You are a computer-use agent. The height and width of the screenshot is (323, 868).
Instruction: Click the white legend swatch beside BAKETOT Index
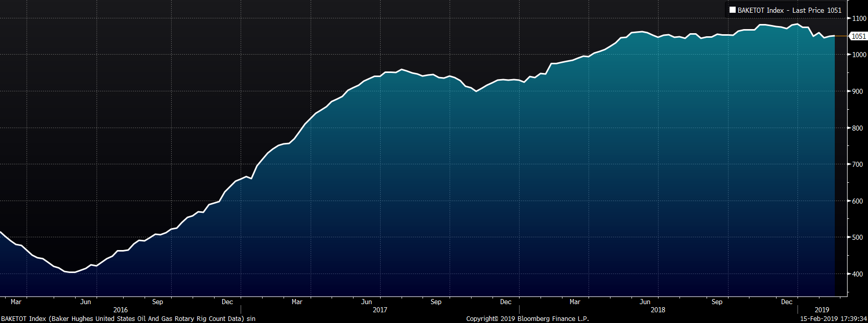pyautogui.click(x=732, y=10)
